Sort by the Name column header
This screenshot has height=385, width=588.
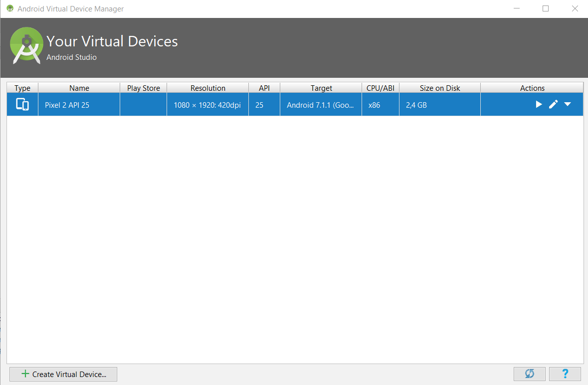[x=79, y=88]
